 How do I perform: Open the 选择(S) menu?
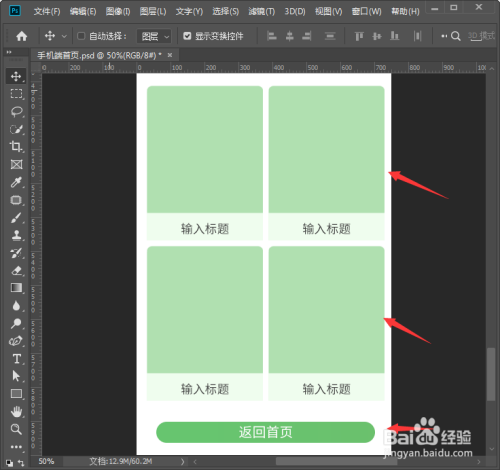pos(226,11)
